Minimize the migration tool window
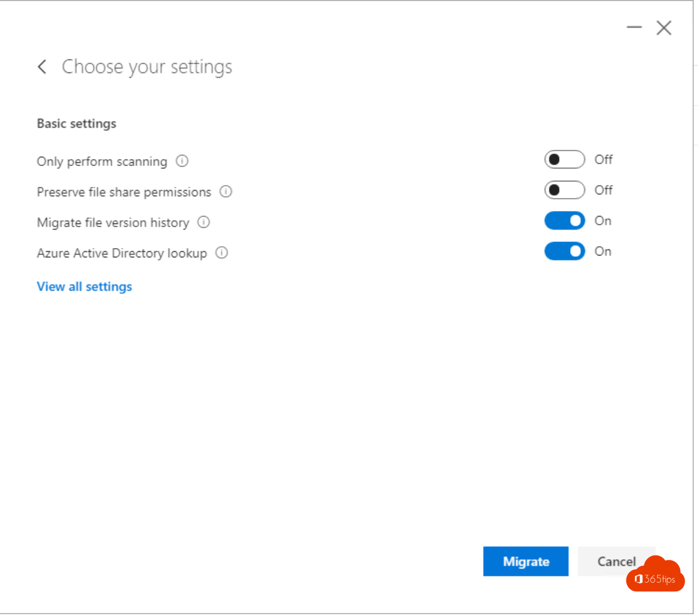 634,28
